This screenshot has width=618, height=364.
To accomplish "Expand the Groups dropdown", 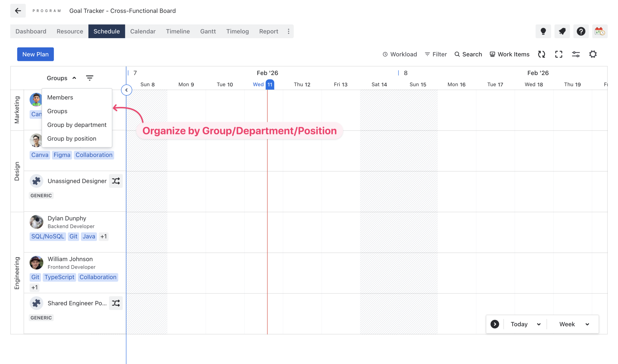I will 61,78.
